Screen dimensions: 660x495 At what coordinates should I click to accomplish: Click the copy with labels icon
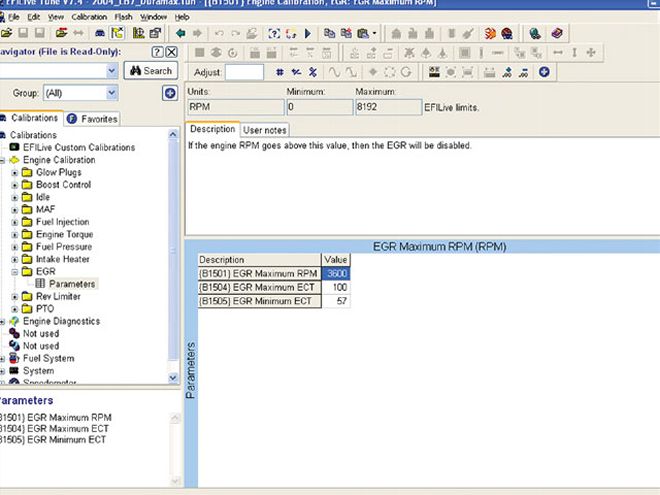pos(346,33)
